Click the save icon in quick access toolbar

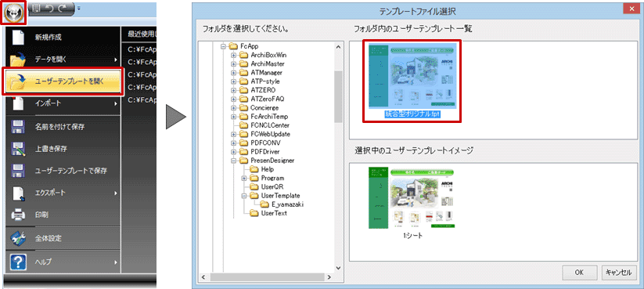36,8
